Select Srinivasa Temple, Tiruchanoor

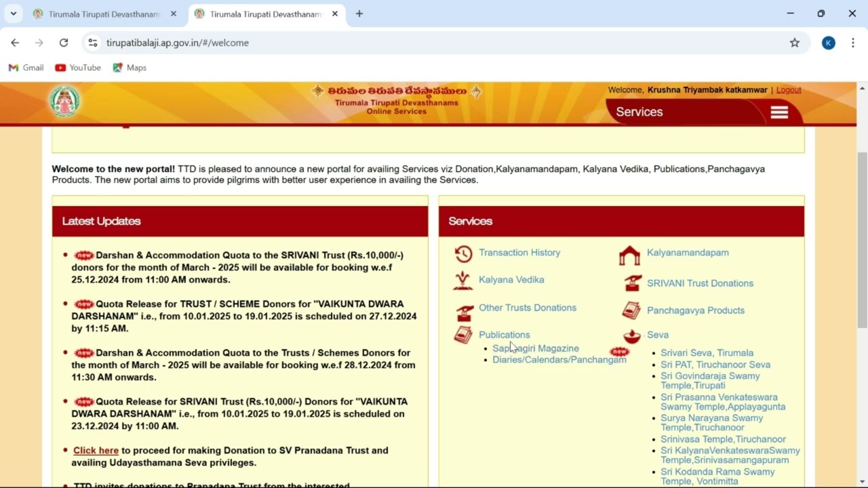point(724,439)
